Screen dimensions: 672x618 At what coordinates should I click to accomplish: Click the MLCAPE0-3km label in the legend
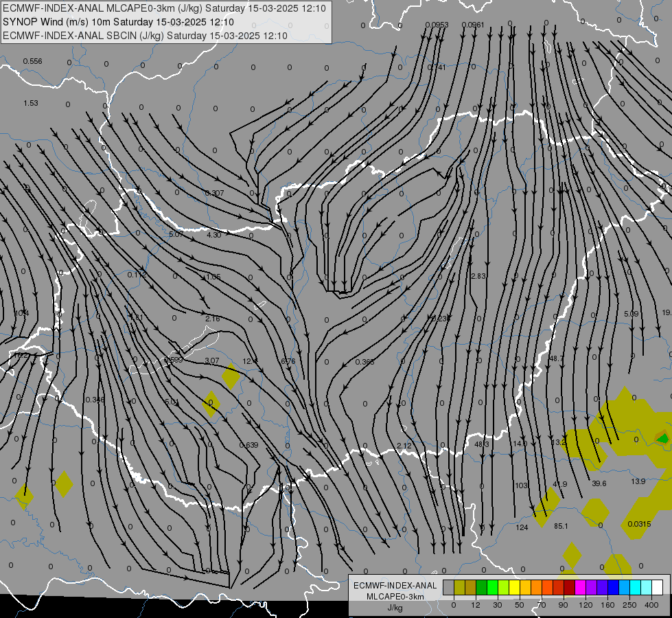click(395, 597)
